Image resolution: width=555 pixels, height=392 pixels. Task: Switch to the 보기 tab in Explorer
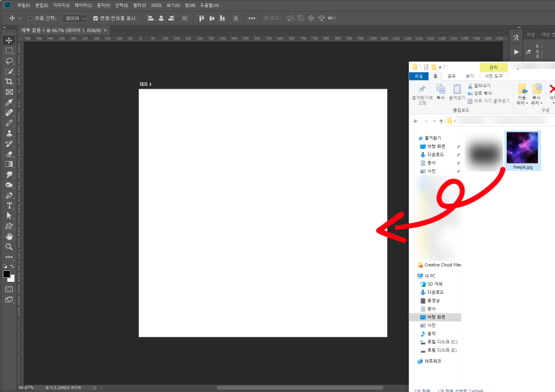click(x=469, y=76)
